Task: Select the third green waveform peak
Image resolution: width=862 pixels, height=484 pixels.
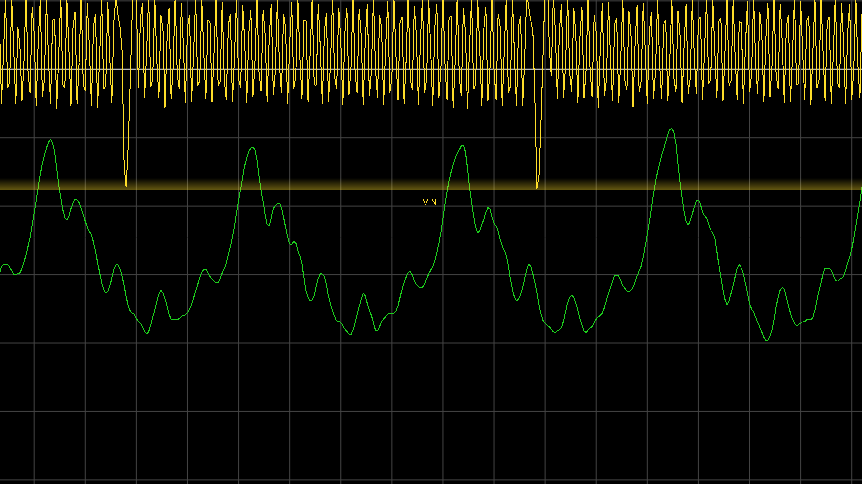Action: [460, 147]
